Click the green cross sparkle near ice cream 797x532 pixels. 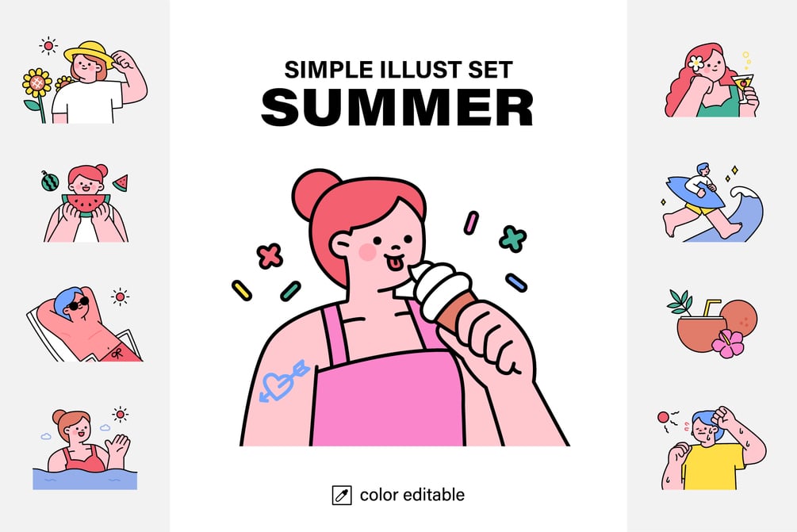pos(512,239)
